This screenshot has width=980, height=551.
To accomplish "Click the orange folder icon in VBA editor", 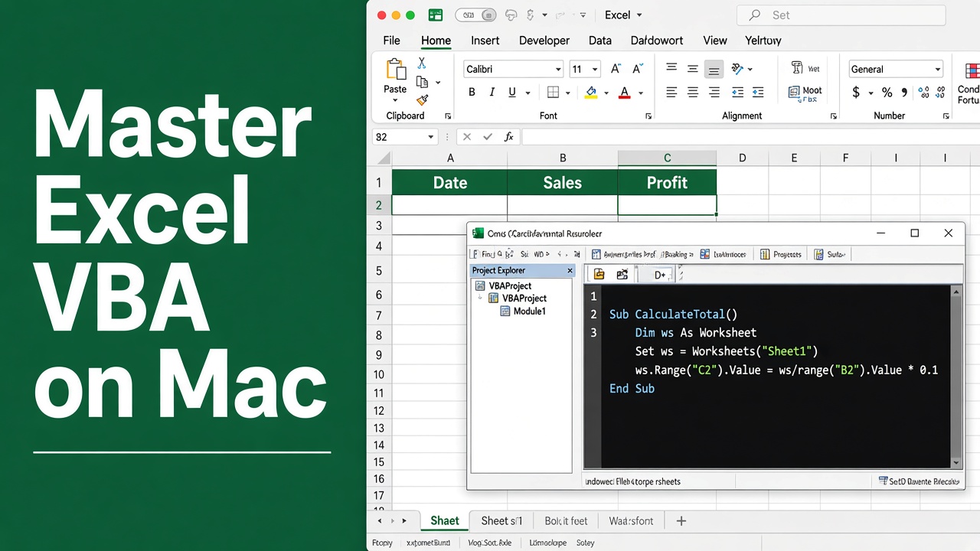I will click(599, 274).
